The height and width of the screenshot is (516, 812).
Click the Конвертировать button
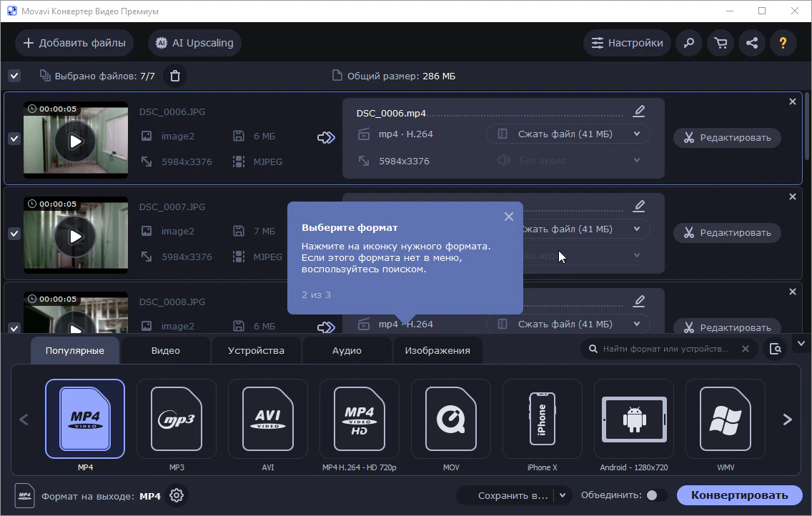point(739,495)
